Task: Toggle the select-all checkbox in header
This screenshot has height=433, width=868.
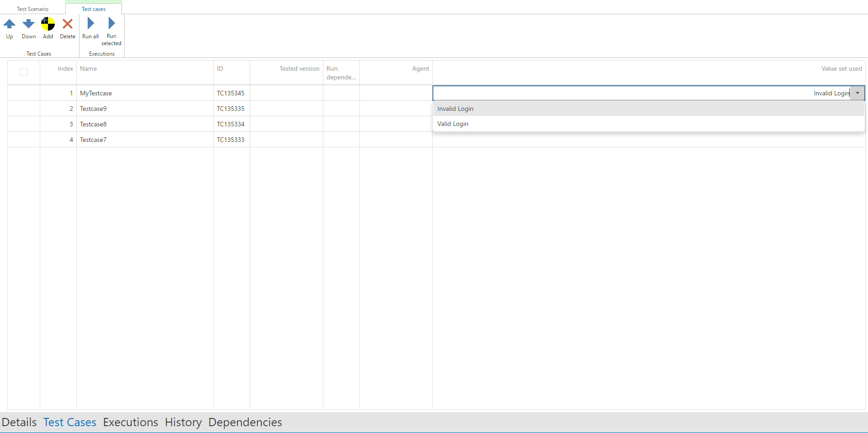Action: (24, 72)
